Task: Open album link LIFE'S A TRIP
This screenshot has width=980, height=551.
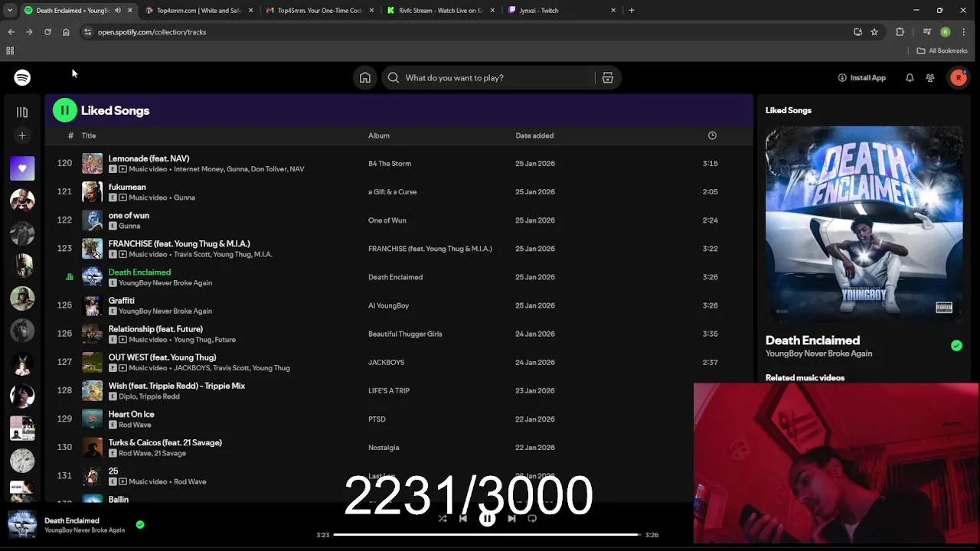Action: [x=389, y=390]
